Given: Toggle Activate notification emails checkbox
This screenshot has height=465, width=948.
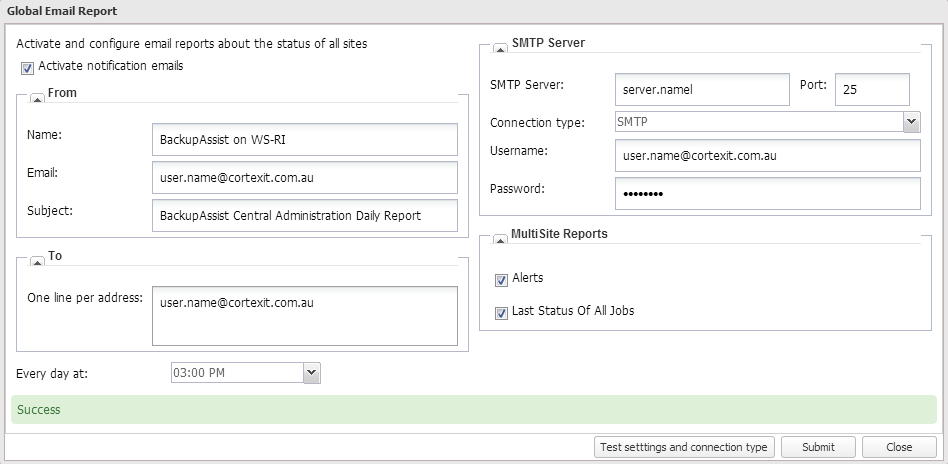Looking at the screenshot, I should point(27,68).
